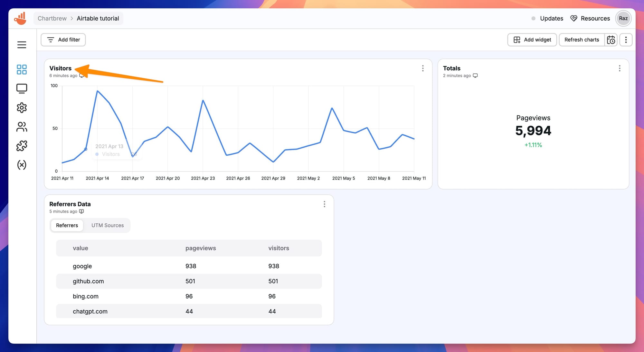
Task: Open the Chartbrew home via the logo icon
Action: pos(20,18)
